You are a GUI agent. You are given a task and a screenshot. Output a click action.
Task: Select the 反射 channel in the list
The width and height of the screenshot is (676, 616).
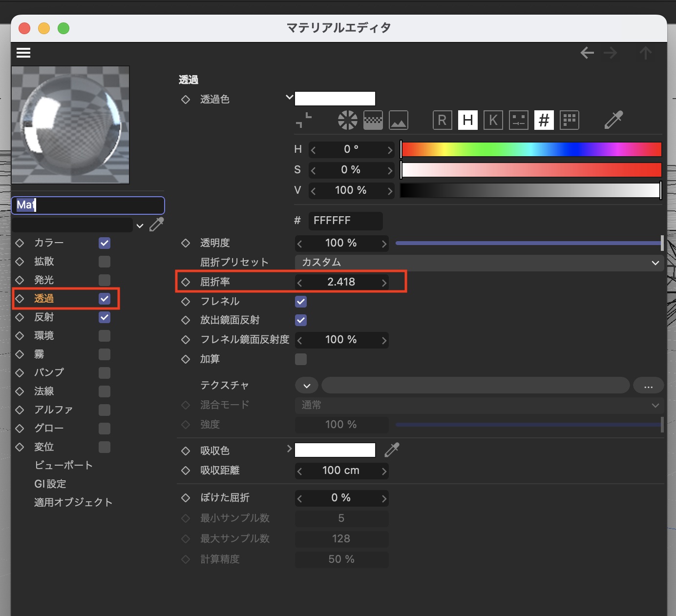click(44, 317)
